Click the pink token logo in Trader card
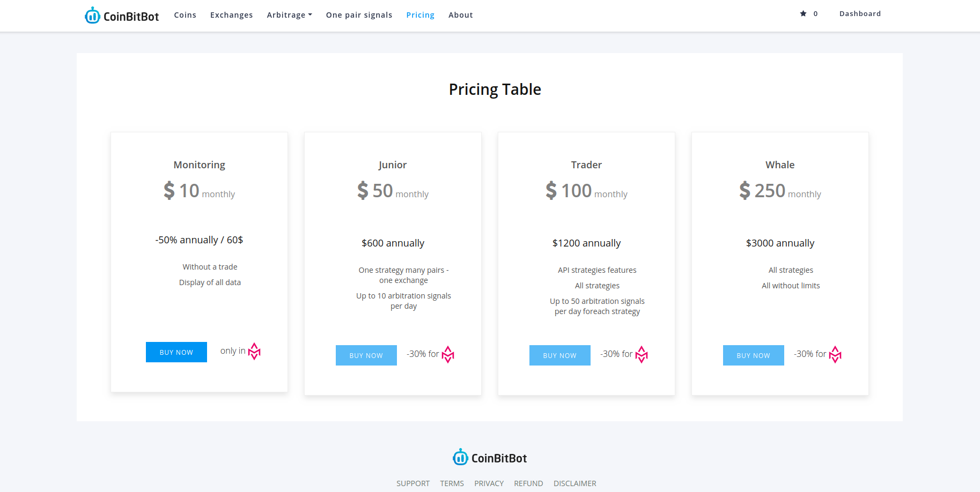 [642, 354]
